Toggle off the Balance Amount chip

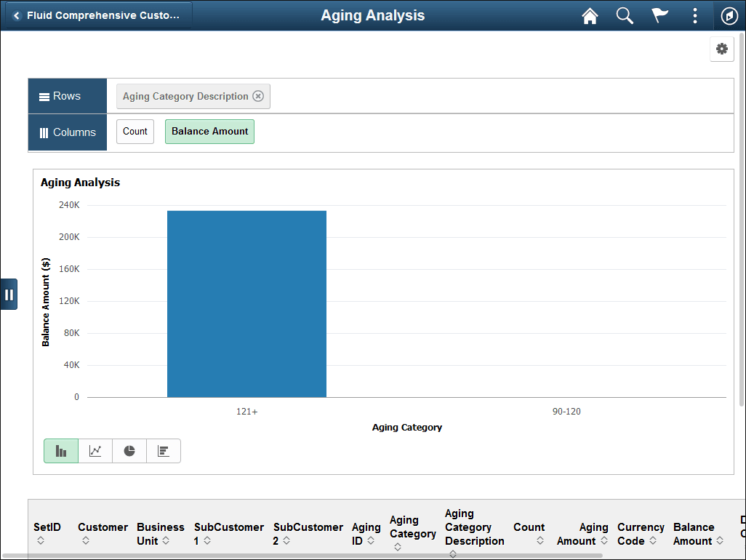pyautogui.click(x=209, y=132)
